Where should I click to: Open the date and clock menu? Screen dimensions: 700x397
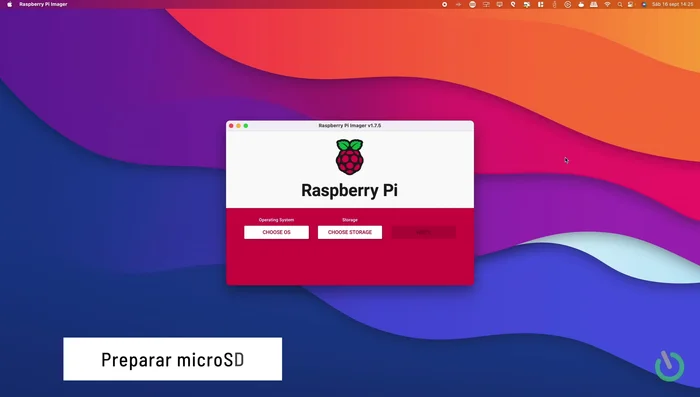point(672,4)
